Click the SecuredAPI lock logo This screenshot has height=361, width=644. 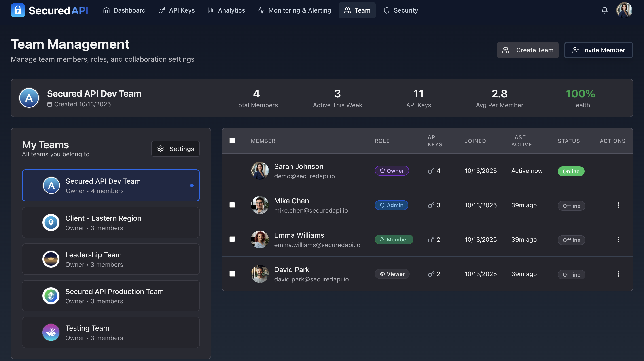click(x=18, y=10)
